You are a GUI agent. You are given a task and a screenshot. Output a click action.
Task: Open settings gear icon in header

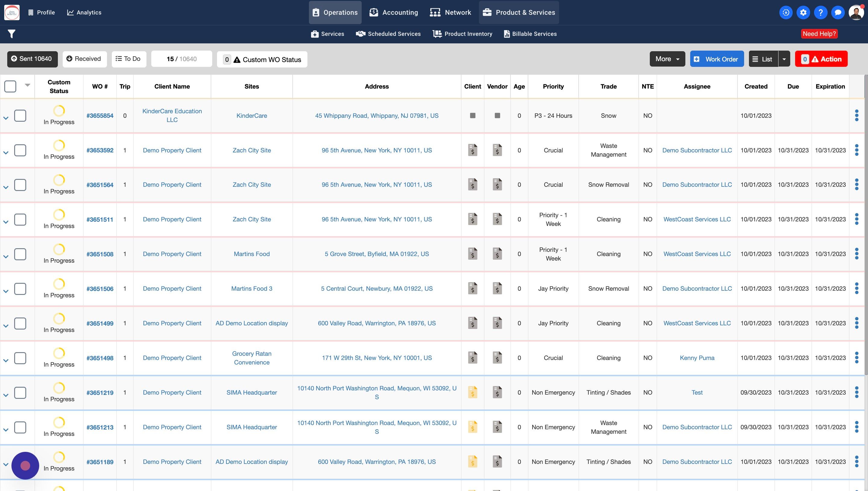coord(803,12)
